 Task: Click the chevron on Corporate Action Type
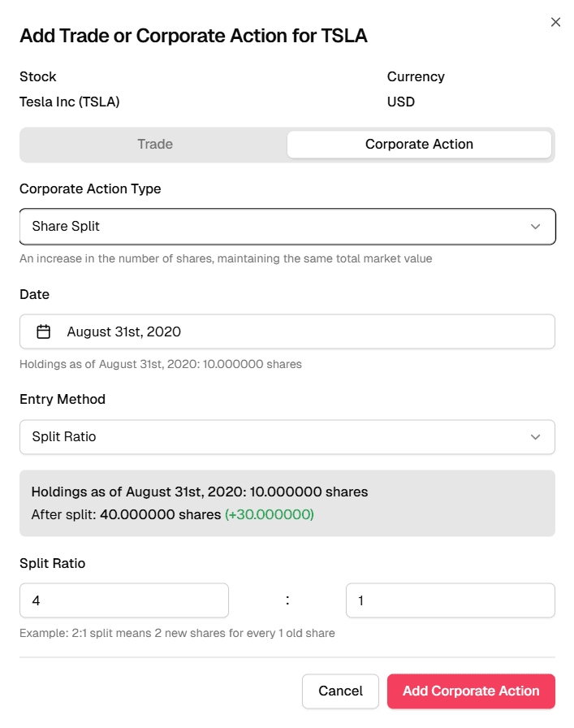tap(535, 226)
